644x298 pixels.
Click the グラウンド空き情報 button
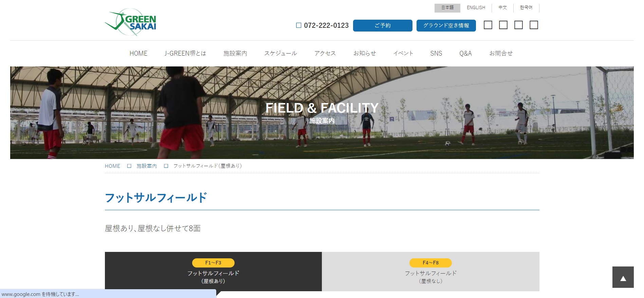pyautogui.click(x=446, y=25)
